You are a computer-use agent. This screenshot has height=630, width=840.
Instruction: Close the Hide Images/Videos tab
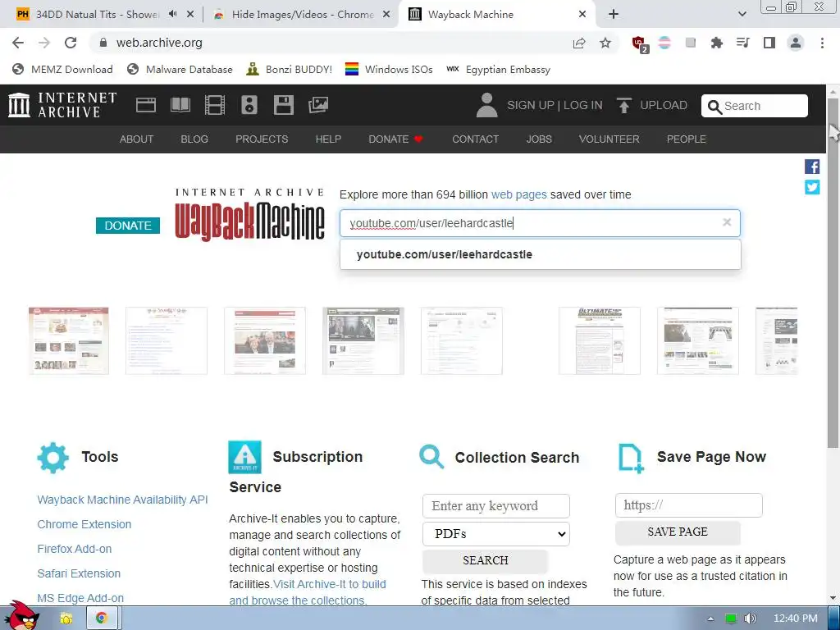(386, 15)
